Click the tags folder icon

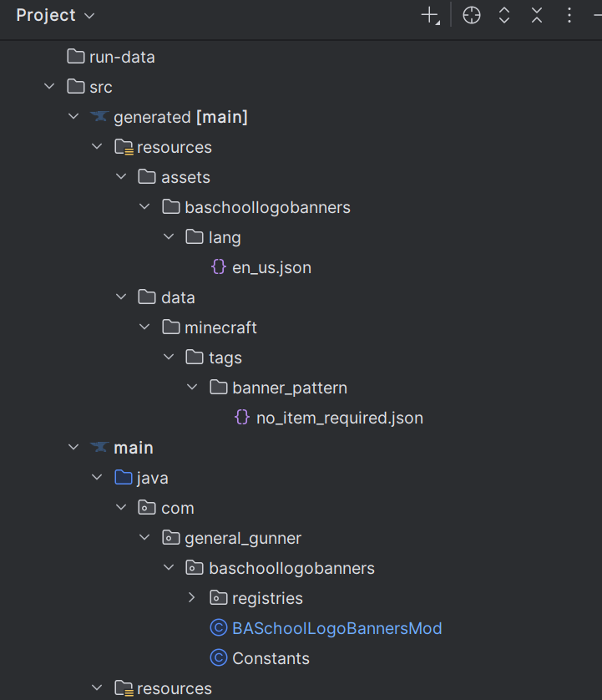pyautogui.click(x=195, y=357)
